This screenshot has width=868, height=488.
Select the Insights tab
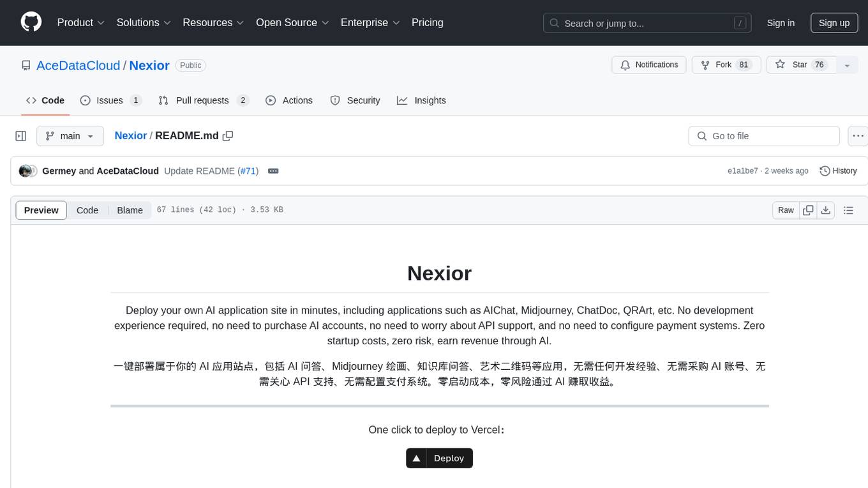pyautogui.click(x=421, y=100)
